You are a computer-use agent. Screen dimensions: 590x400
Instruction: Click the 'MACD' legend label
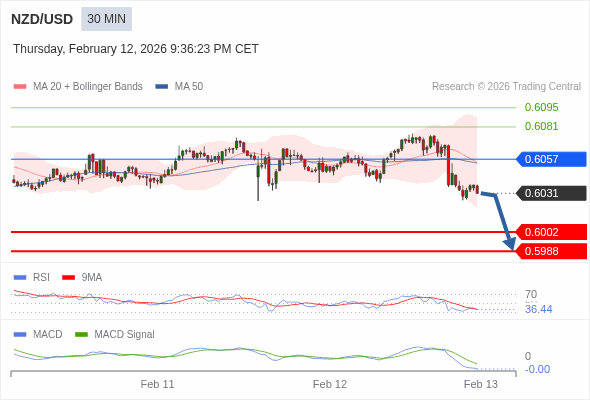[48, 334]
